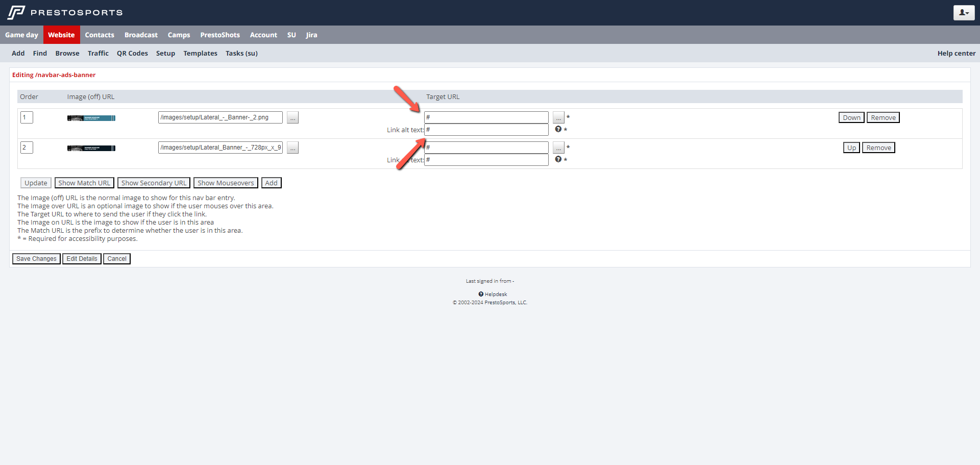Open browse dialog for second Target URL

coord(558,148)
